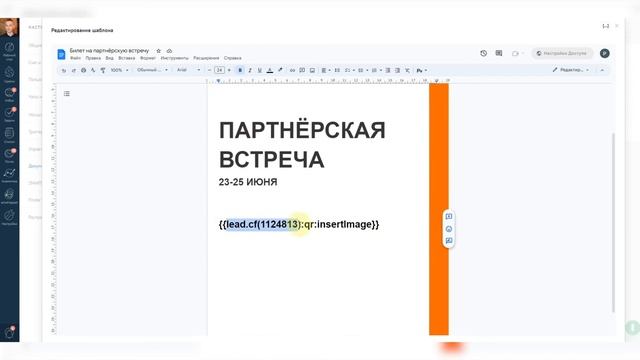Open the Tasks icon in sidebar
640x360 pixels.
9,114
